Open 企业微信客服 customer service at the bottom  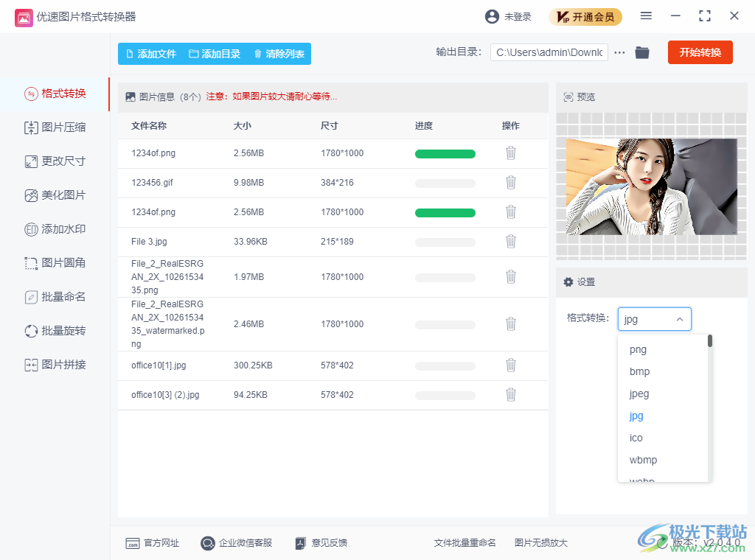(x=236, y=543)
